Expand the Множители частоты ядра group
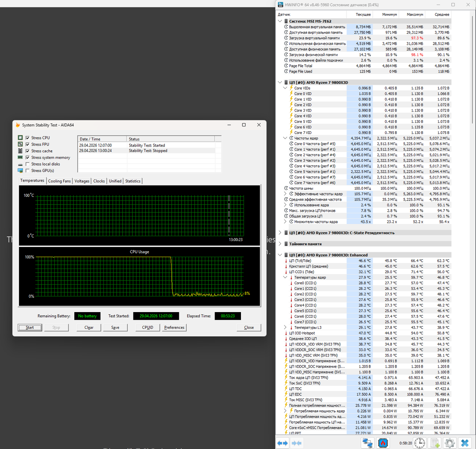The width and height of the screenshot is (476, 449). [x=285, y=222]
